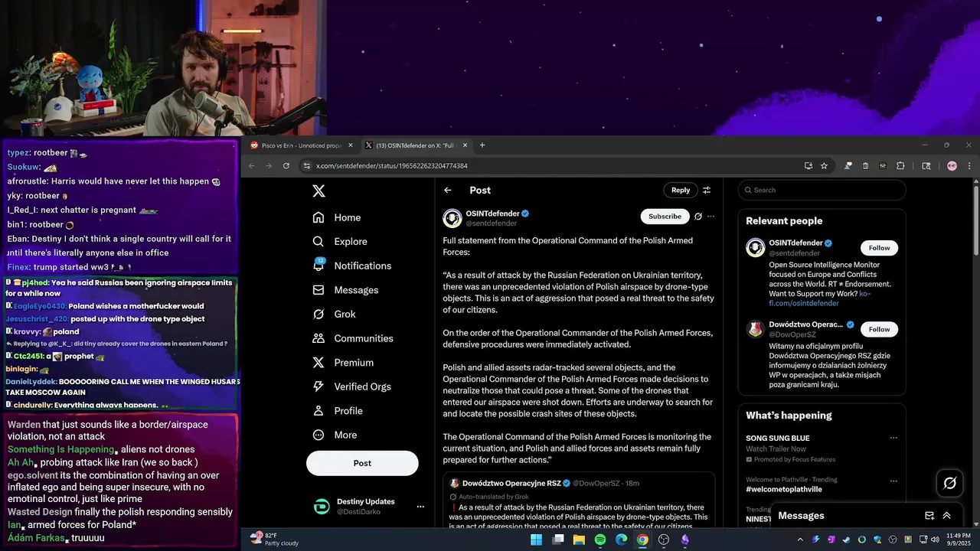
Task: Open the Extensions puzzle icon
Action: point(900,165)
